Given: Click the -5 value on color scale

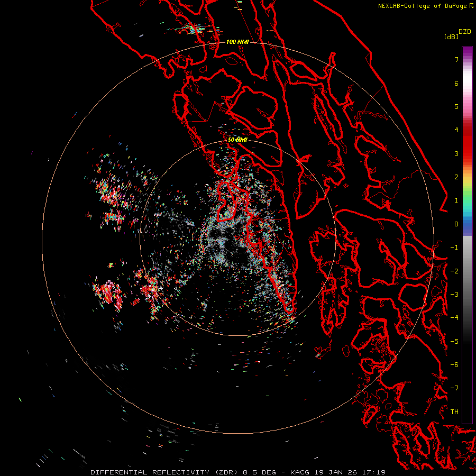Looking at the screenshot, I should click(x=454, y=342).
